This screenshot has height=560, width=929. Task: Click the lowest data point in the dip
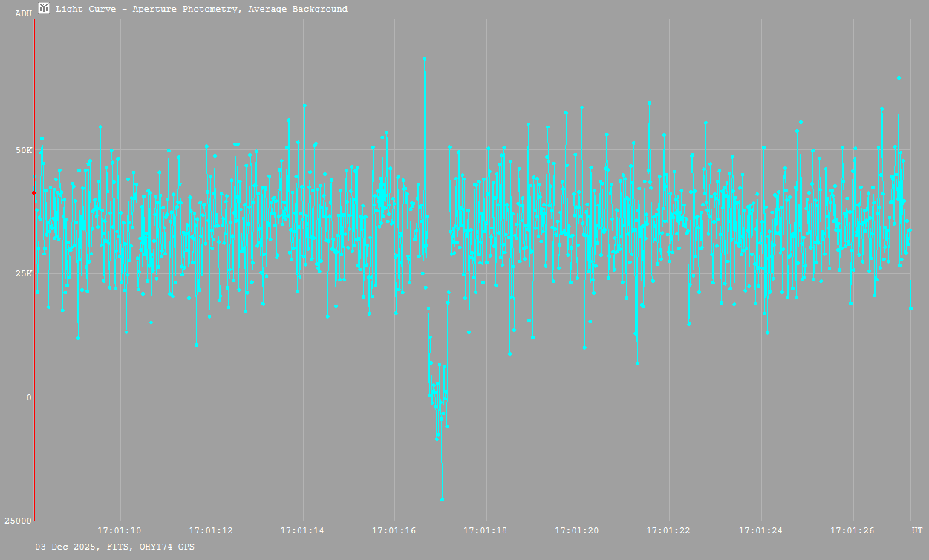(442, 500)
